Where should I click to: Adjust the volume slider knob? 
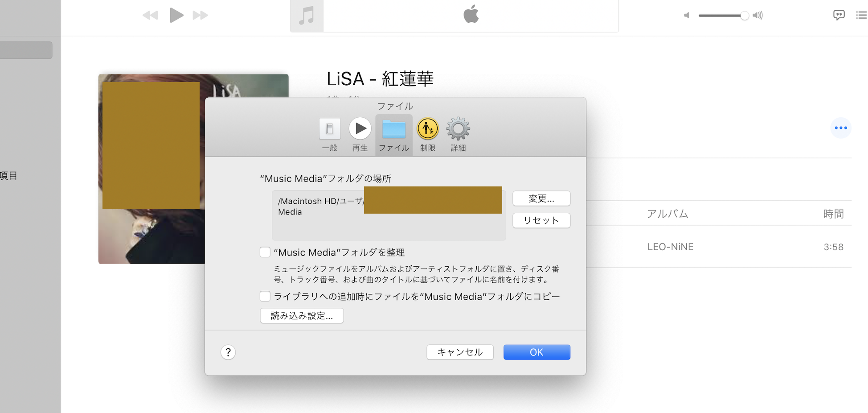click(x=744, y=16)
